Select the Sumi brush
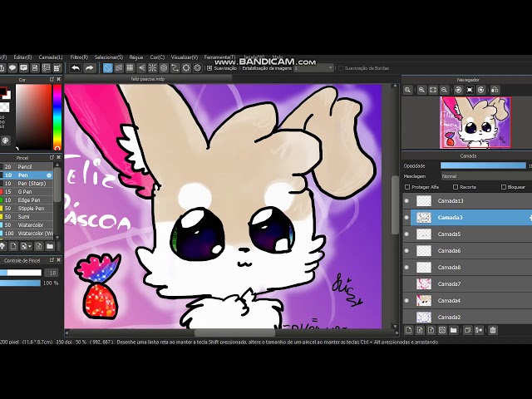This screenshot has width=532, height=399. point(27,216)
